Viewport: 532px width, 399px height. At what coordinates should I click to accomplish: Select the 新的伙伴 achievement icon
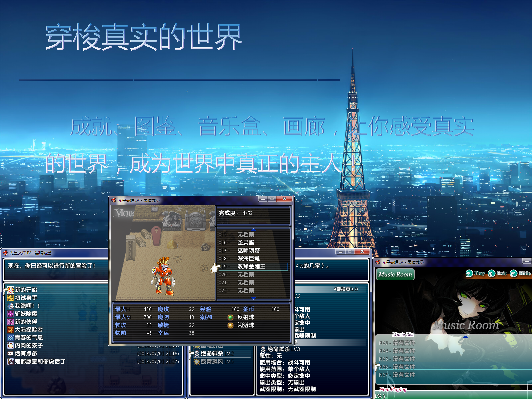[x=11, y=322]
